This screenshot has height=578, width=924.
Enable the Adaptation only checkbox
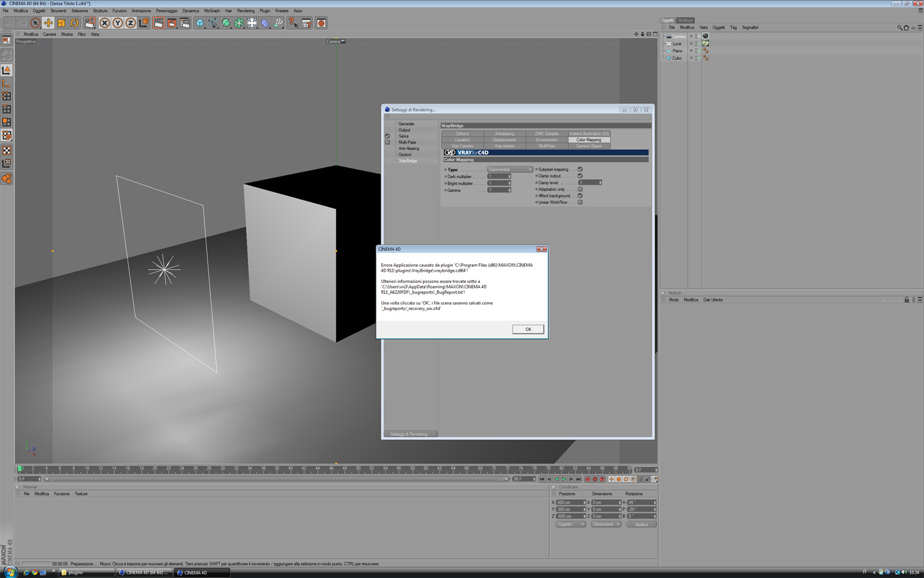click(580, 189)
